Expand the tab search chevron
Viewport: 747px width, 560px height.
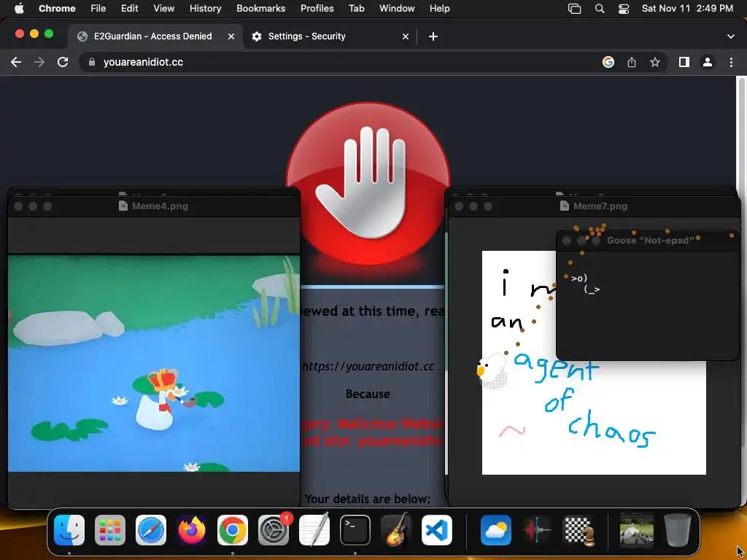(731, 36)
